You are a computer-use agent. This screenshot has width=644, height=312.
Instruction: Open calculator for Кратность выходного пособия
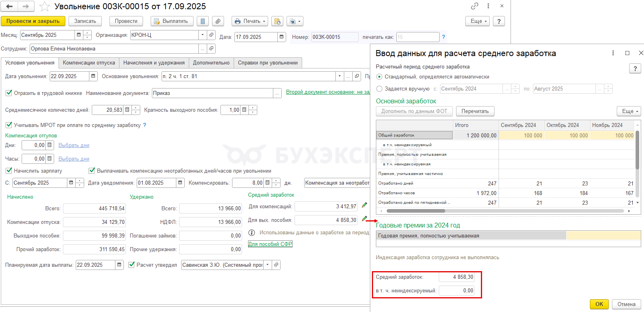(244, 110)
